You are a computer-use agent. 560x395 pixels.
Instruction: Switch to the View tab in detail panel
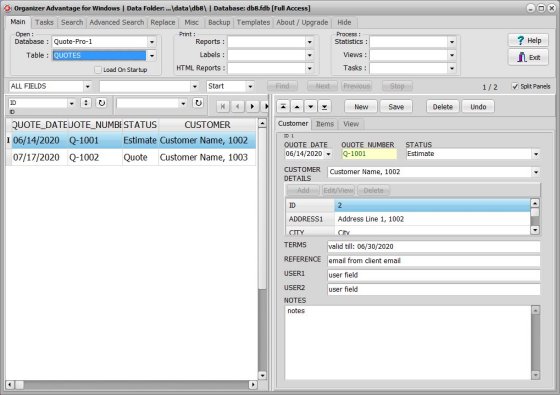point(351,124)
